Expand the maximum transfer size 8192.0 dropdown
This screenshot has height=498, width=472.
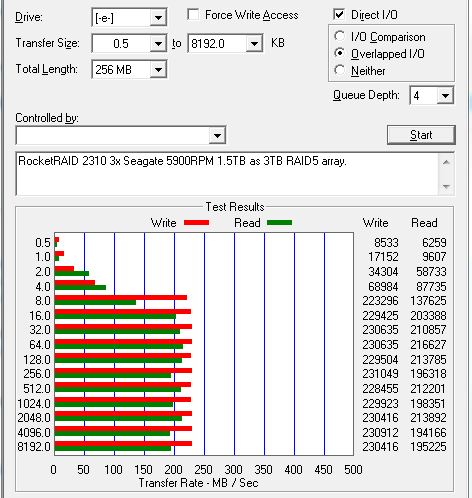254,43
